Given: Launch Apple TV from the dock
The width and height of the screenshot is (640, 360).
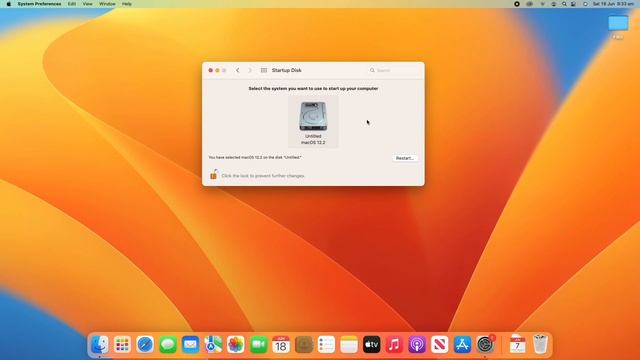Looking at the screenshot, I should (x=371, y=344).
